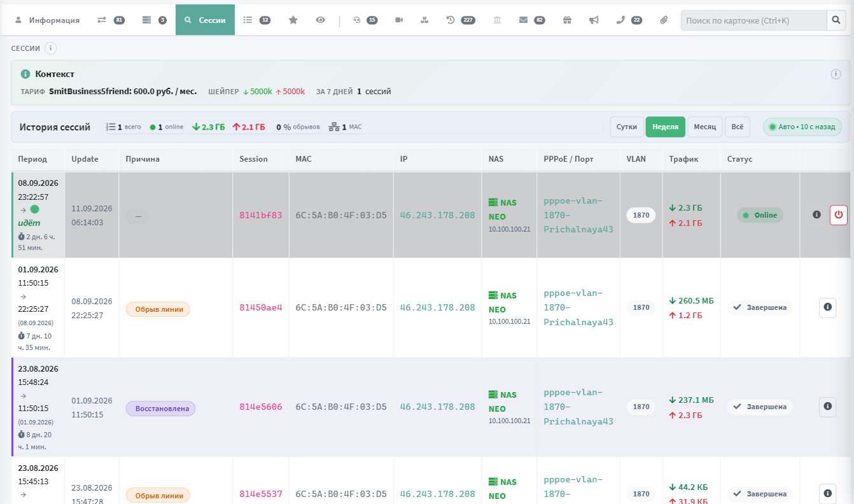Disconnect online session 8141bf83 with power button
This screenshot has width=854, height=504.
[x=838, y=214]
